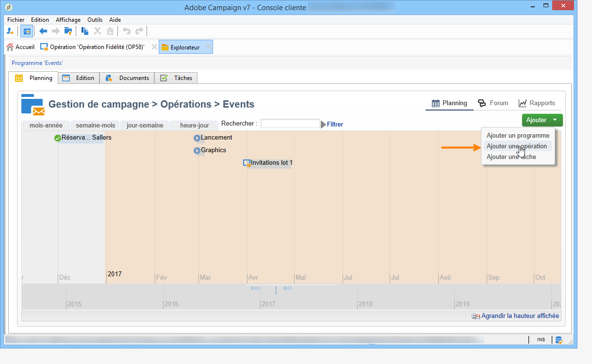Open the Tâches tab
592x364 pixels.
point(176,78)
